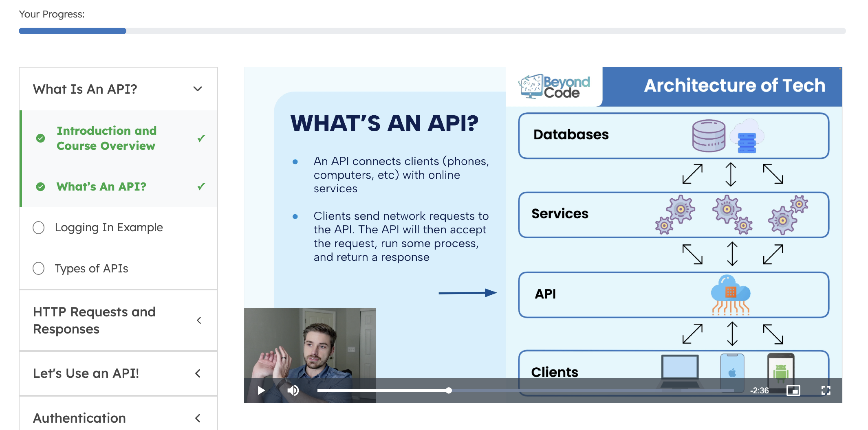Click the green check circle beside Introduction and Course Overview
Viewport: 868px width, 430px height.
40,138
